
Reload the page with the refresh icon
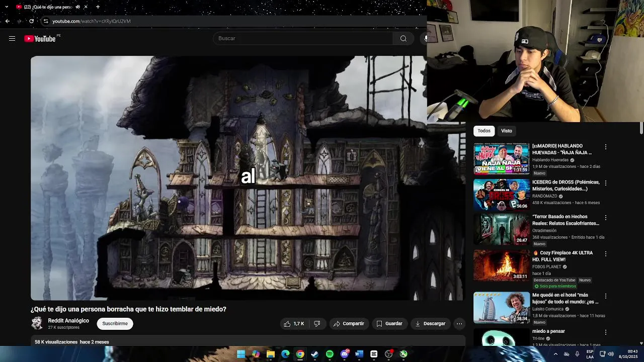click(31, 21)
